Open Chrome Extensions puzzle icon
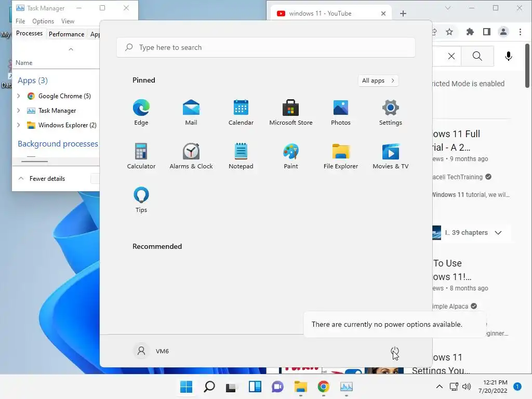The height and width of the screenshot is (399, 532). (x=470, y=32)
